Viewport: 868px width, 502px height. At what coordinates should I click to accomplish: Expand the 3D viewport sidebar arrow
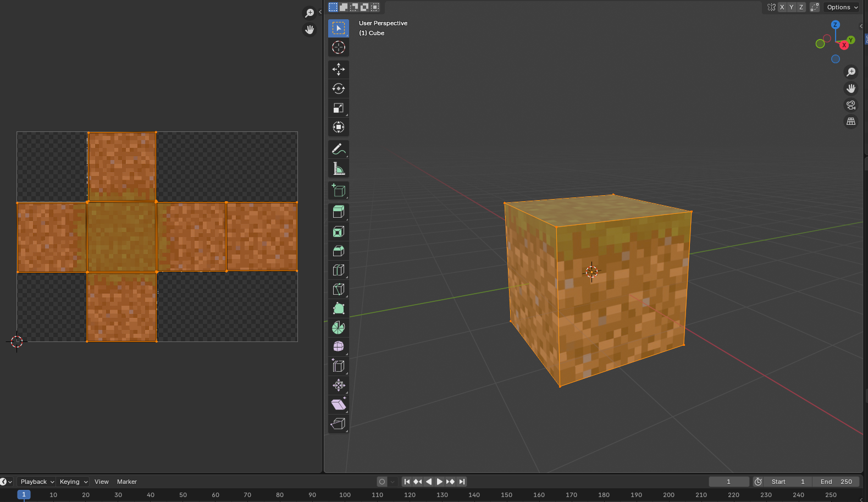point(861,26)
